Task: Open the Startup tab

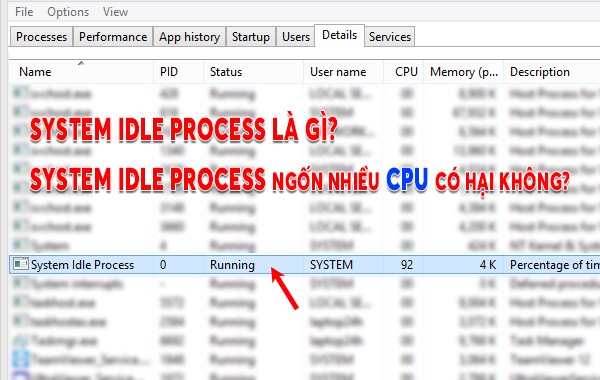Action: [x=251, y=37]
